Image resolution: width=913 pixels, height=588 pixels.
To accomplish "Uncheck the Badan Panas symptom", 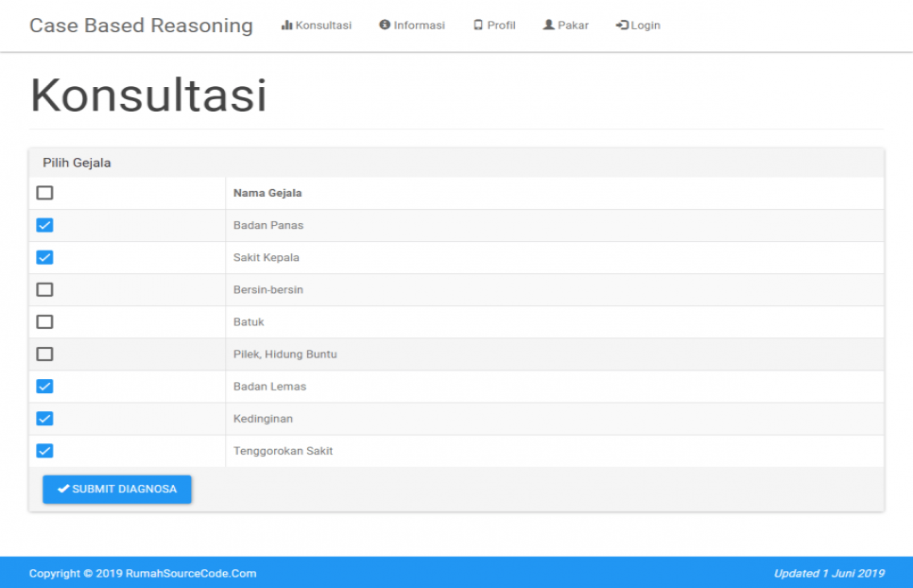I will coord(44,225).
